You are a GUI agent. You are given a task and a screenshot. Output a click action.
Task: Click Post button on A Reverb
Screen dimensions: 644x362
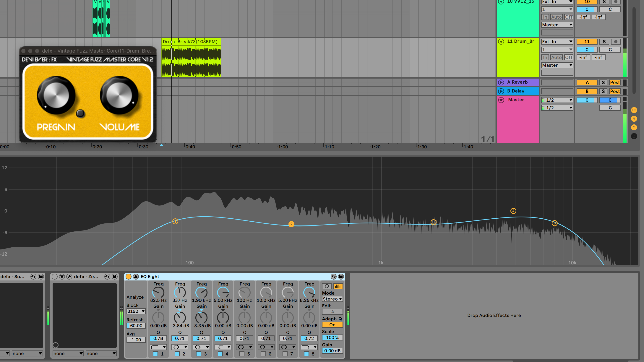click(615, 83)
